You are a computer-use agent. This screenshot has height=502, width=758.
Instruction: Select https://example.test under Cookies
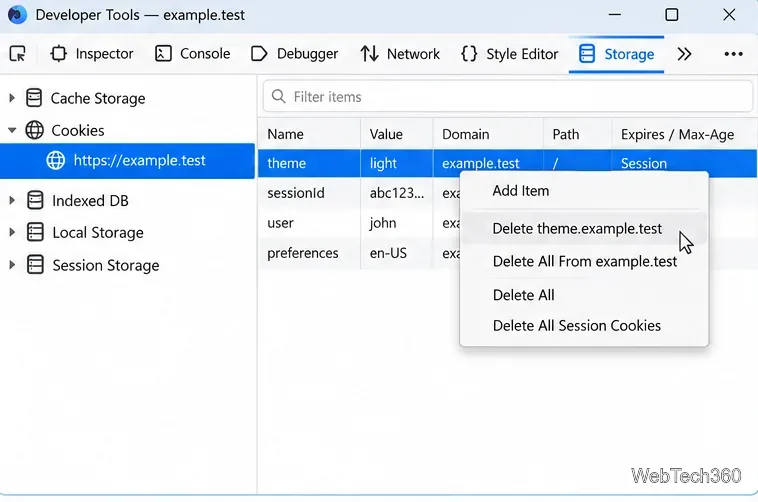pos(127,161)
